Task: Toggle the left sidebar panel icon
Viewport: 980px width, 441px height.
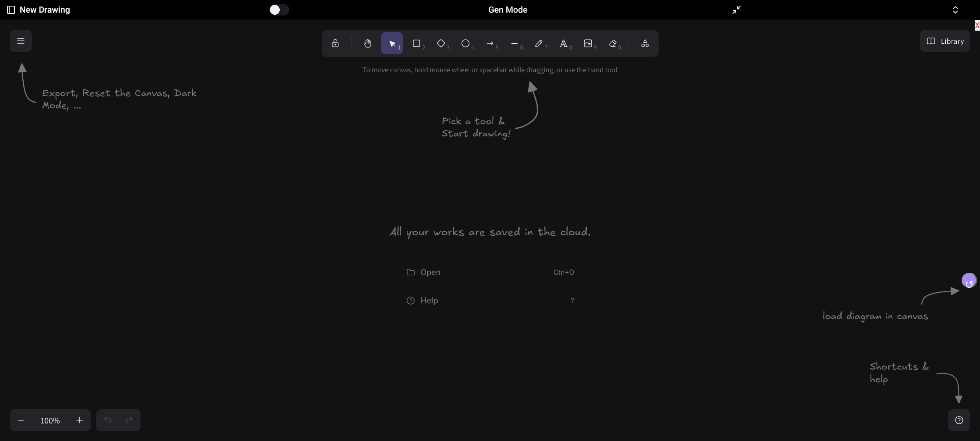Action: coord(11,10)
